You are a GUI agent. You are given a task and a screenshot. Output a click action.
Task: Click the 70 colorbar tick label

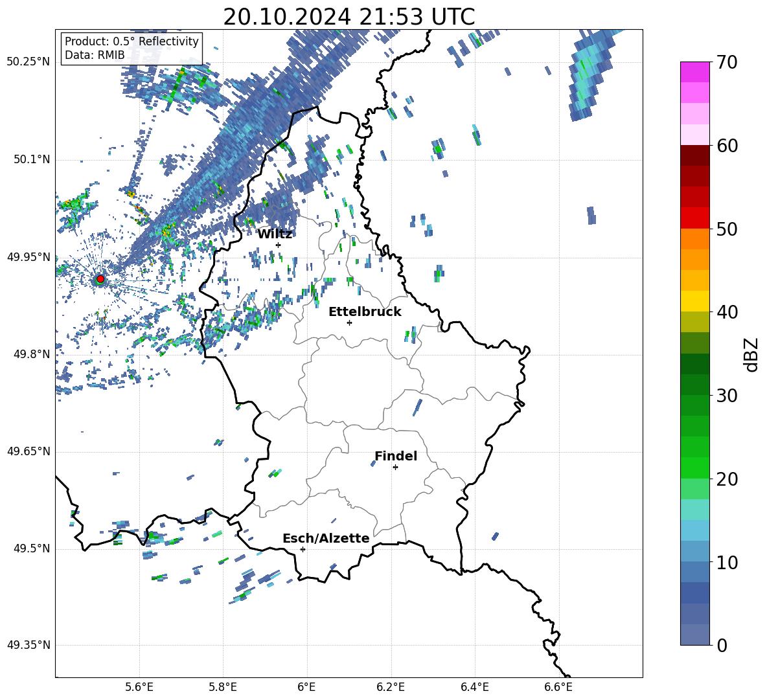click(726, 63)
